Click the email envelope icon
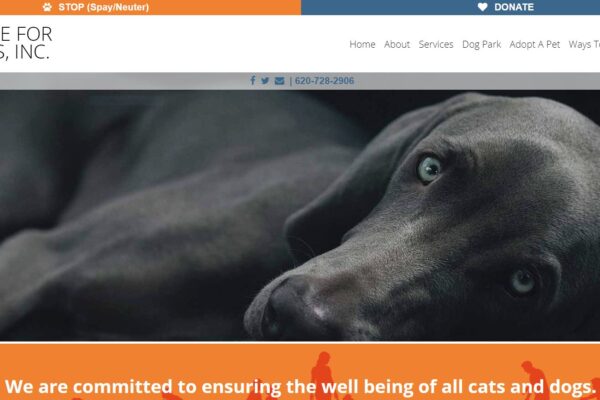 coord(280,81)
